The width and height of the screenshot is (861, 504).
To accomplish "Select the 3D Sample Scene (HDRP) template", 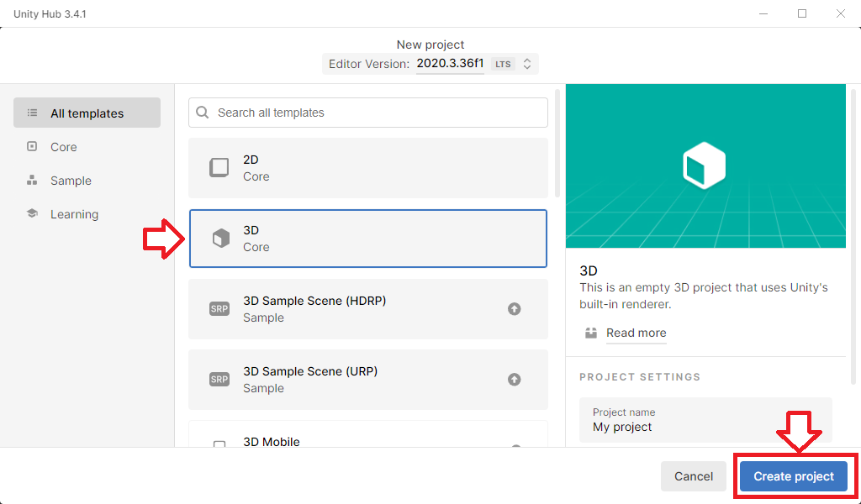I will 368,309.
